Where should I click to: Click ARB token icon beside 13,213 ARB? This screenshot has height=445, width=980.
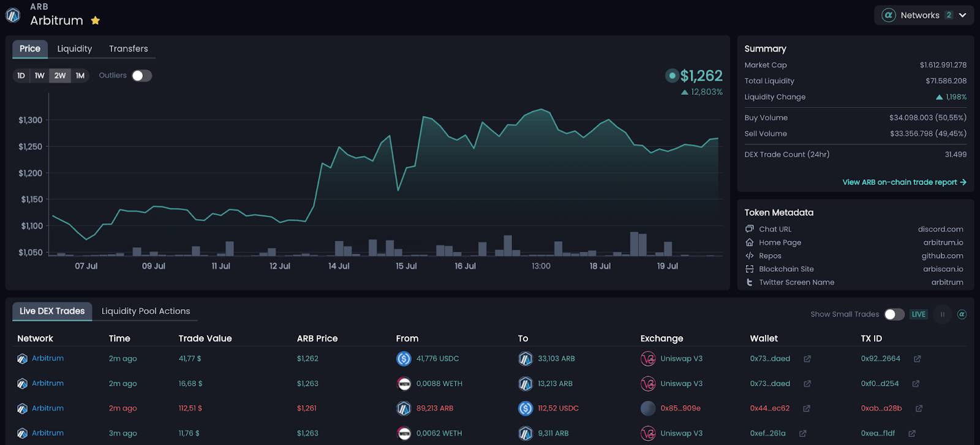(x=526, y=384)
